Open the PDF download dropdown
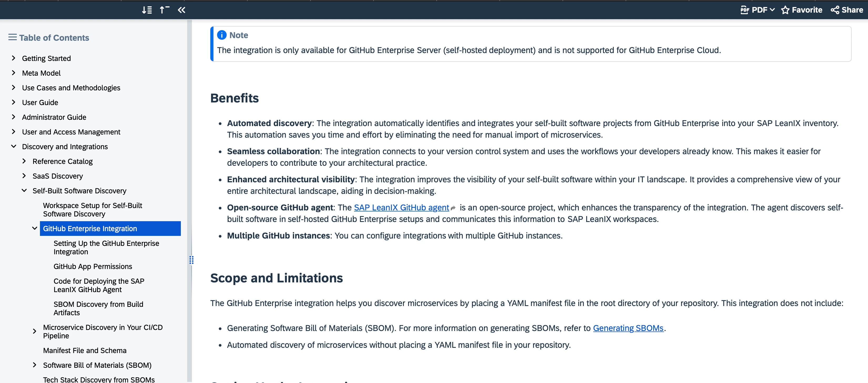This screenshot has height=383, width=868. point(757,10)
